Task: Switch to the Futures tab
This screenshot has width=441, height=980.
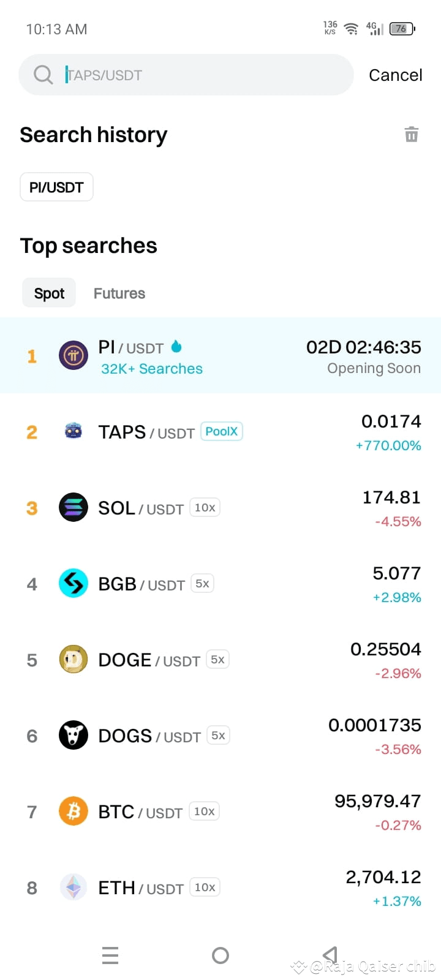Action: 119,293
